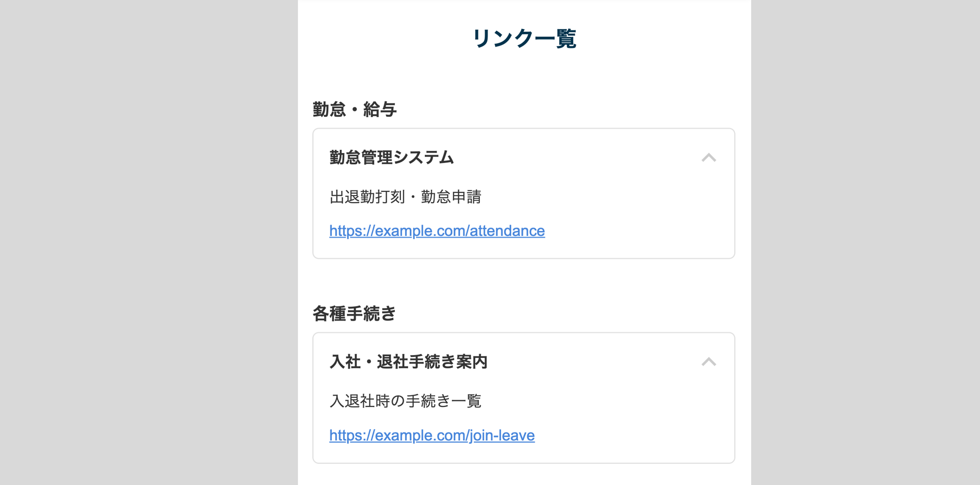
Task: Click the 入退社時の手続き一覧 description text
Action: pyautogui.click(x=405, y=401)
